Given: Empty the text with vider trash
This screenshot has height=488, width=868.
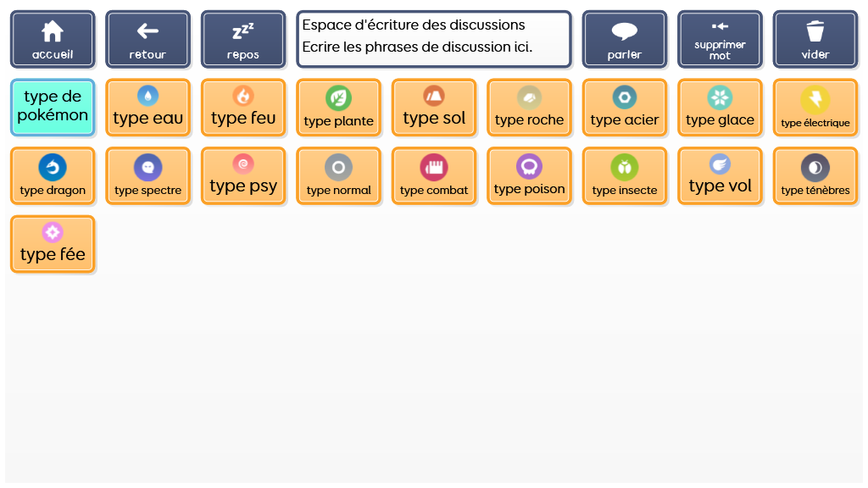Looking at the screenshot, I should point(815,39).
